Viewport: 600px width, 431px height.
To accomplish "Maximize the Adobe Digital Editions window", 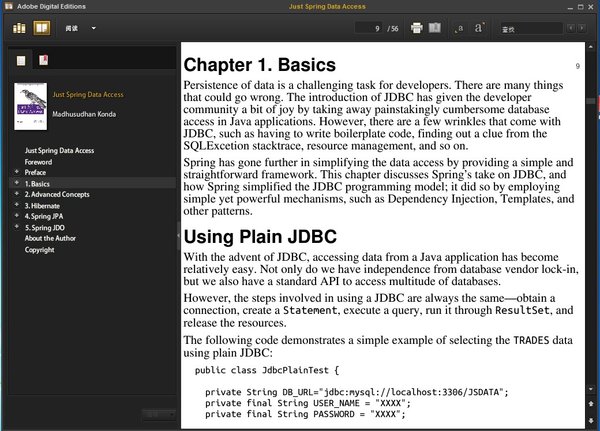I will pos(580,7).
